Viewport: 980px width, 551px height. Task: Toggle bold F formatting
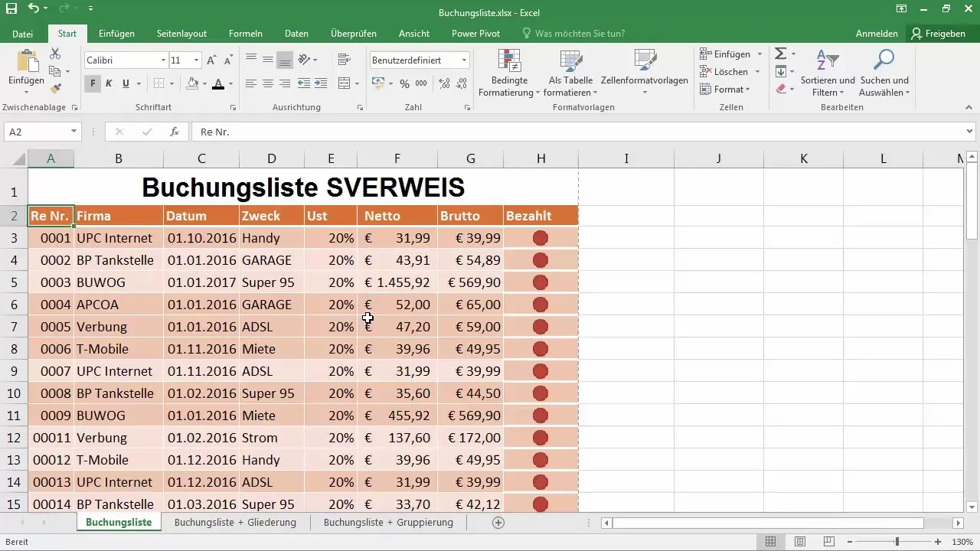pyautogui.click(x=93, y=83)
